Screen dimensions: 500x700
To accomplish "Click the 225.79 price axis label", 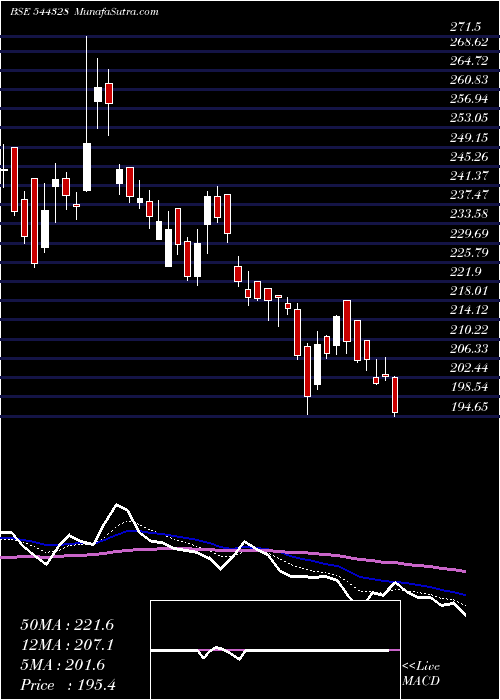I will [469, 253].
